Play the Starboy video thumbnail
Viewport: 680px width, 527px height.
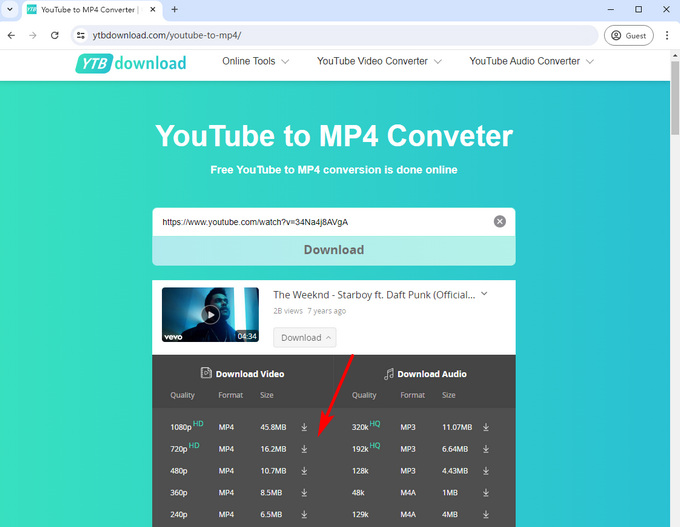pos(210,314)
